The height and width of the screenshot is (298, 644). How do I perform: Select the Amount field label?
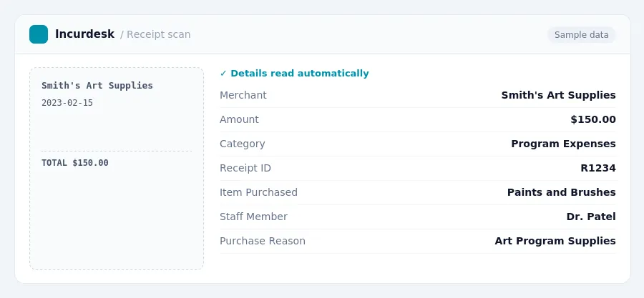(239, 119)
